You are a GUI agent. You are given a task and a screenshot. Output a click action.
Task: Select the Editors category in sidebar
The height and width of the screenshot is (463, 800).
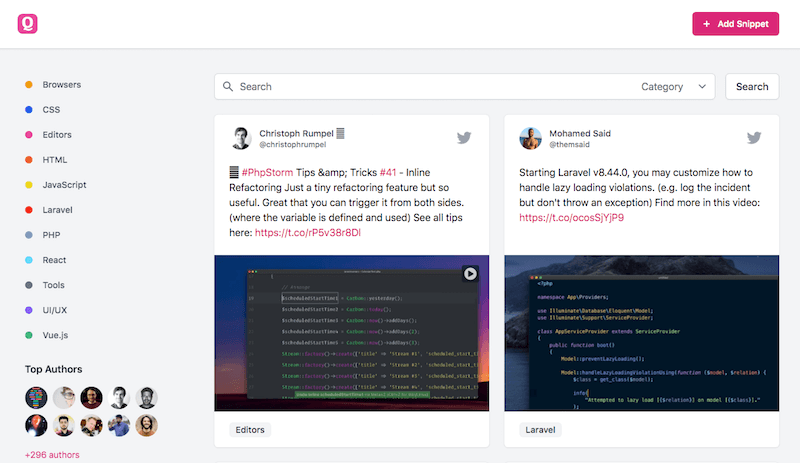(57, 135)
